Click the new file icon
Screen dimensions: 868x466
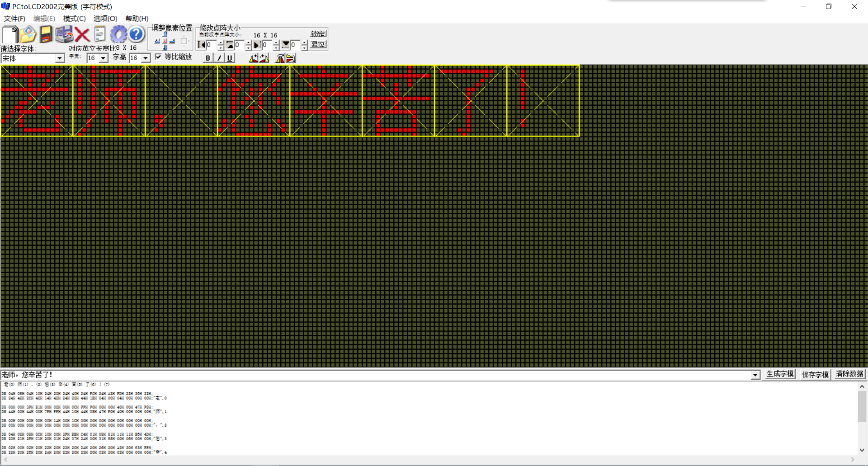tap(10, 34)
